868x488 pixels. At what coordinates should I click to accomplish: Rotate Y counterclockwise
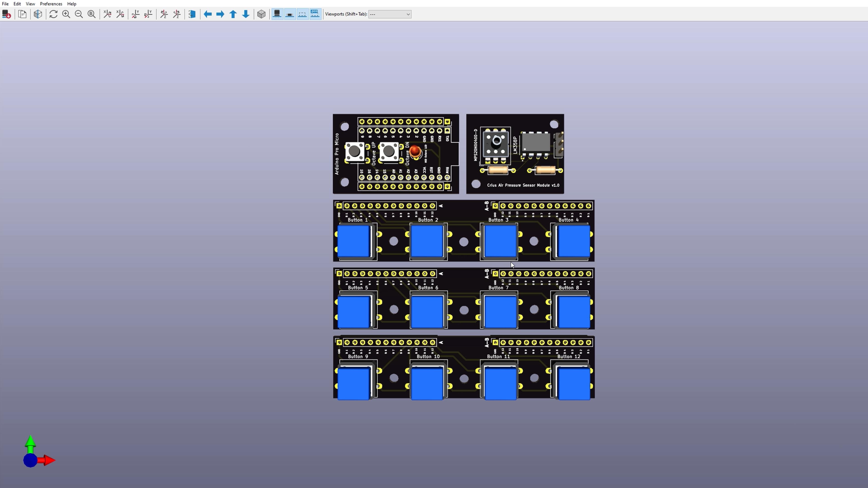coord(148,14)
